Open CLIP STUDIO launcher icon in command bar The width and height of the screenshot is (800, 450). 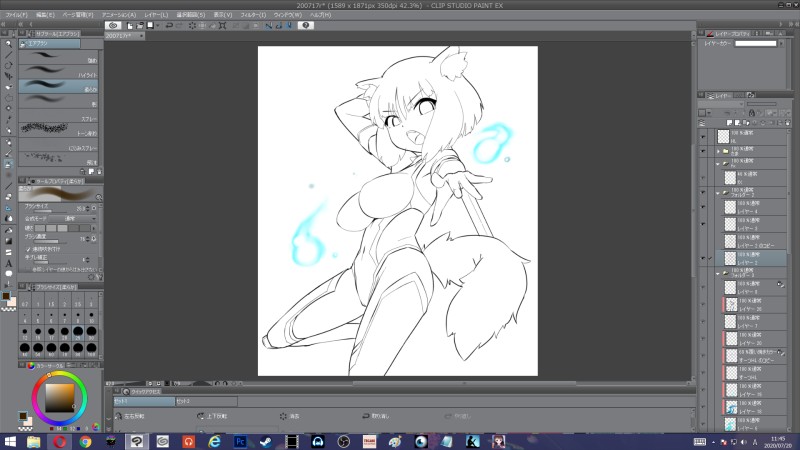pyautogui.click(x=113, y=25)
